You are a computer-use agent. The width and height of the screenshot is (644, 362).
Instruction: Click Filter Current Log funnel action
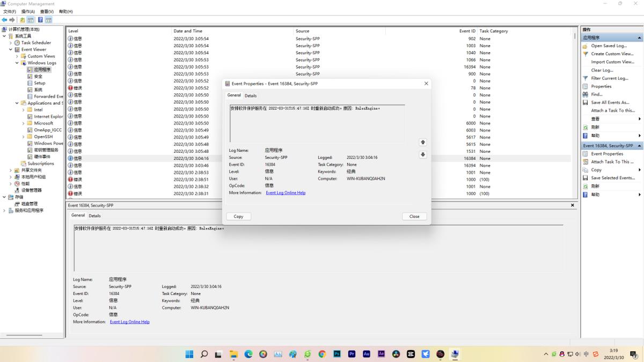pos(609,78)
